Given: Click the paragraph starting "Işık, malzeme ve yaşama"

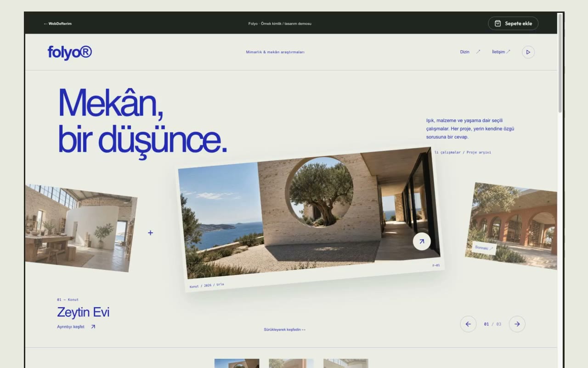Looking at the screenshot, I should click(x=470, y=129).
